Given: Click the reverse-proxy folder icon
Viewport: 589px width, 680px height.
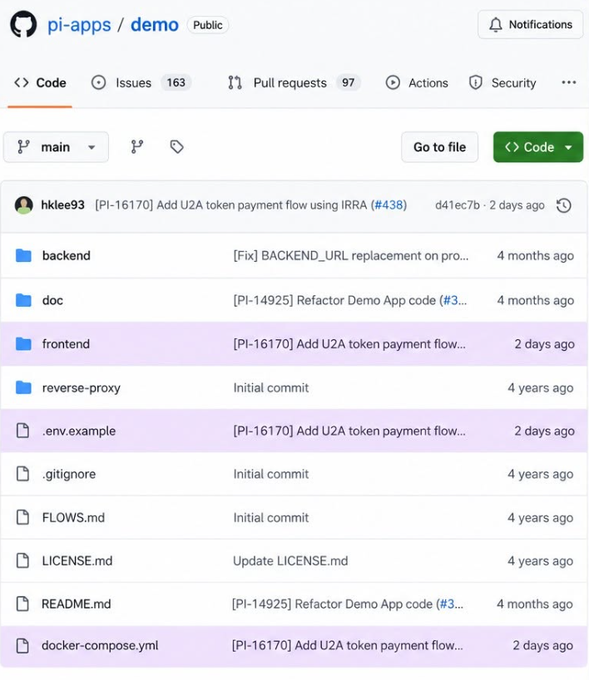Looking at the screenshot, I should (23, 388).
